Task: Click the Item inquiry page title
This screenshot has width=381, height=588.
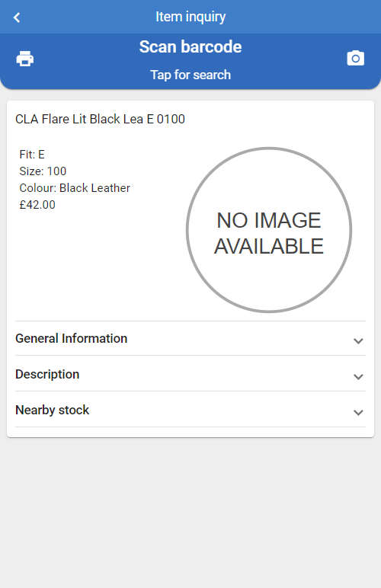Action: point(190,17)
